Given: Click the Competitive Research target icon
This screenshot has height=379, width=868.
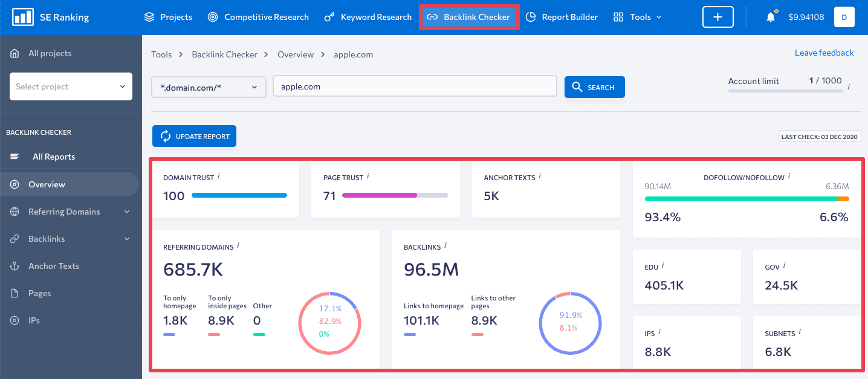Looking at the screenshot, I should (x=213, y=17).
